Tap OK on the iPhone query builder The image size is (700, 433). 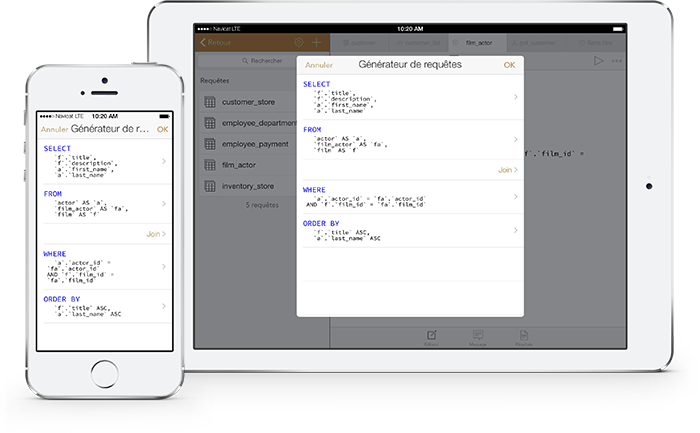point(163,129)
